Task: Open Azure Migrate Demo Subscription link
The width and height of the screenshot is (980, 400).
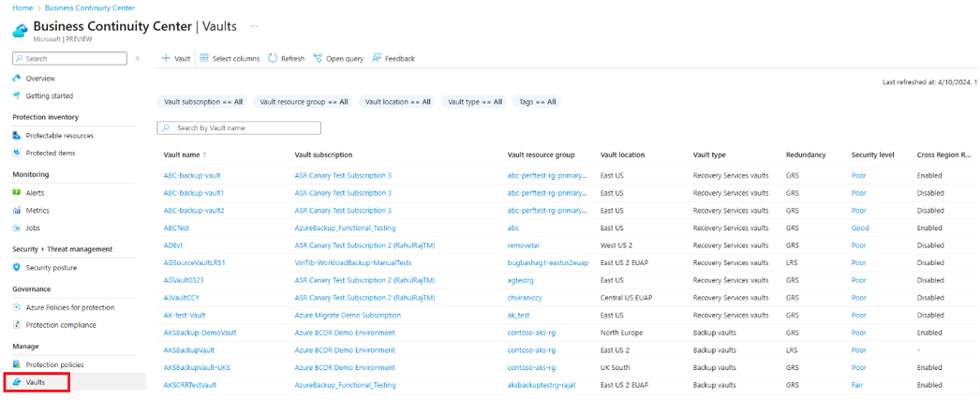Action: [348, 315]
